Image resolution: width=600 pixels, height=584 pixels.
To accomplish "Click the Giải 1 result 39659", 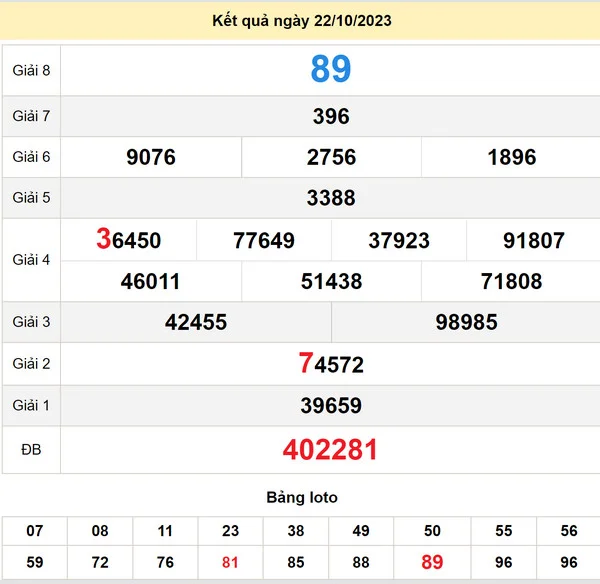I will 330,406.
